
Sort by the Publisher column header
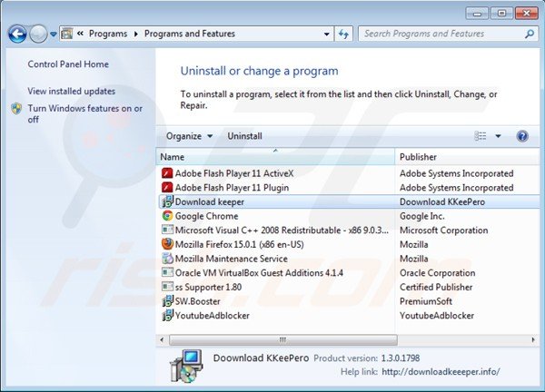tap(467, 157)
